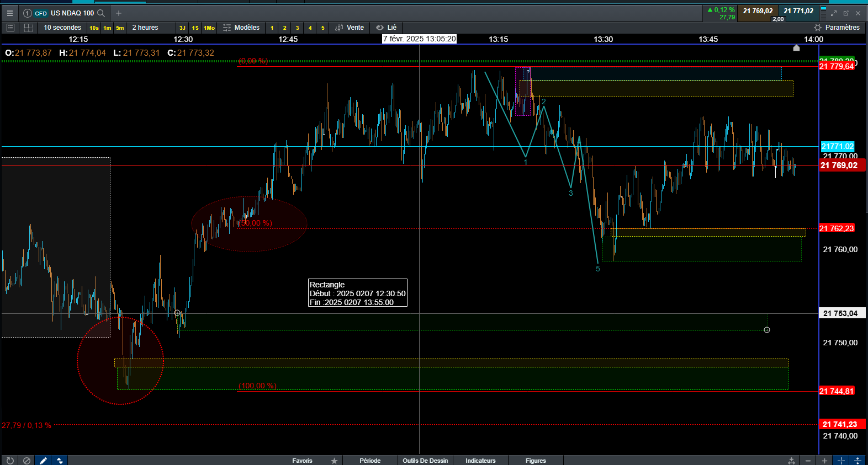Screen dimensions: 868x465
Task: Open the 10 secondes interval dropdown
Action: click(62, 28)
